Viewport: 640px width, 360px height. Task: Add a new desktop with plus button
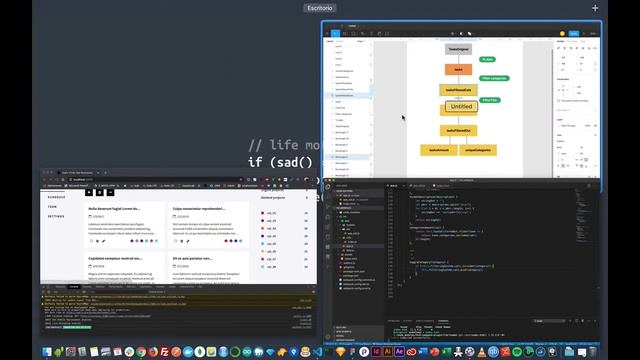(x=595, y=8)
